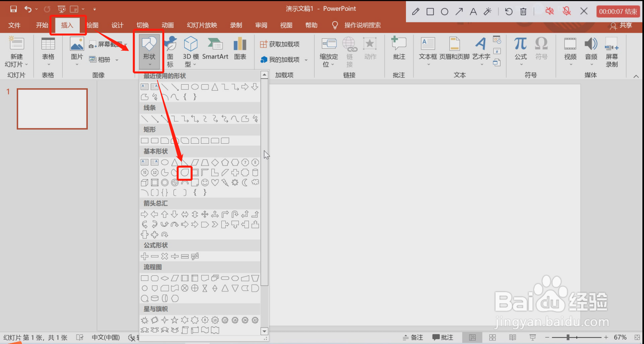This screenshot has width=644, height=344.
Task: Click the 共享 share button
Action: click(621, 26)
